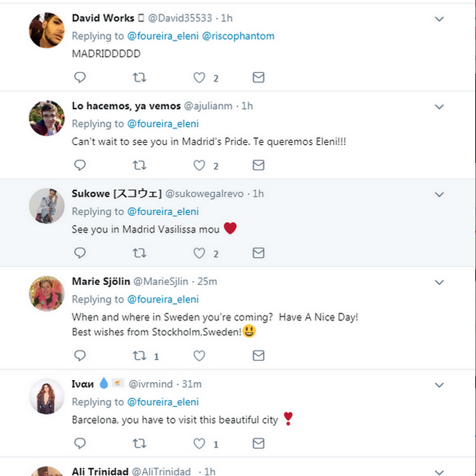
Task: Retweet Marie Sjölin's Sweden tweet
Action: click(x=139, y=356)
